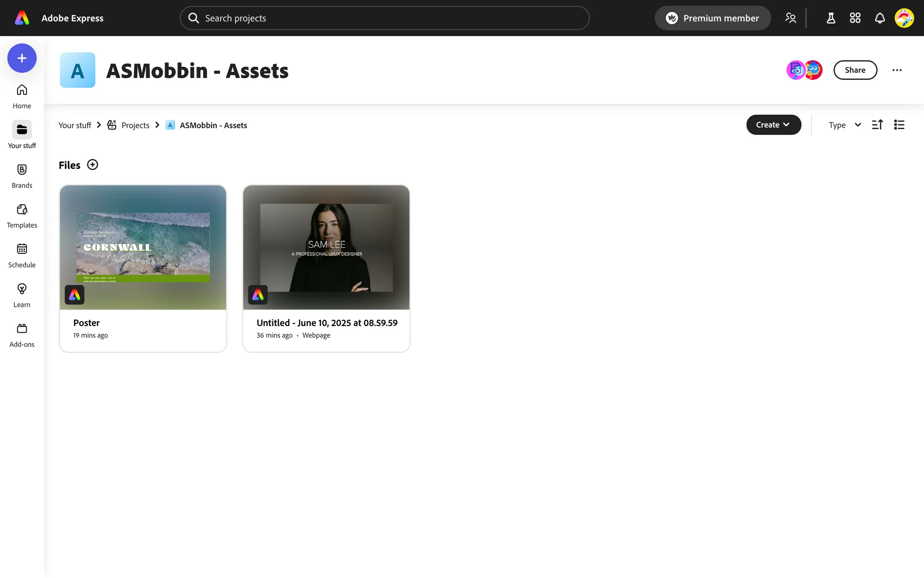
Task: Open the Type filter dropdown
Action: pyautogui.click(x=845, y=125)
